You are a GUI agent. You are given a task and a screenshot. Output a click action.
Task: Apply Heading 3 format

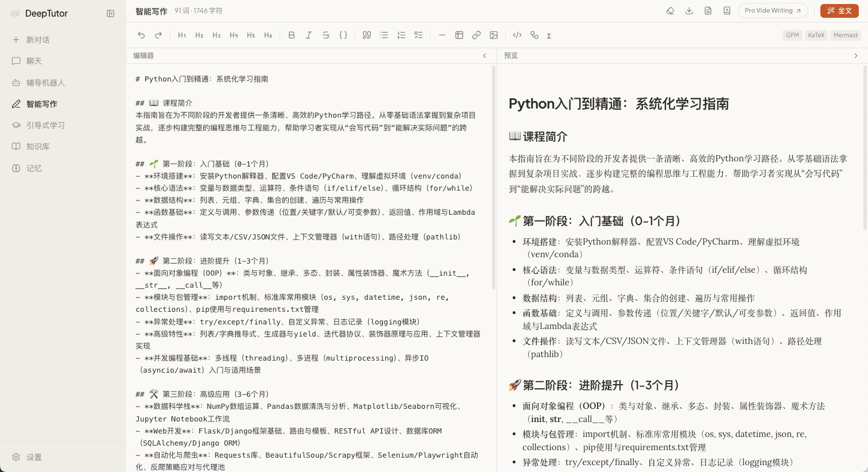point(216,35)
